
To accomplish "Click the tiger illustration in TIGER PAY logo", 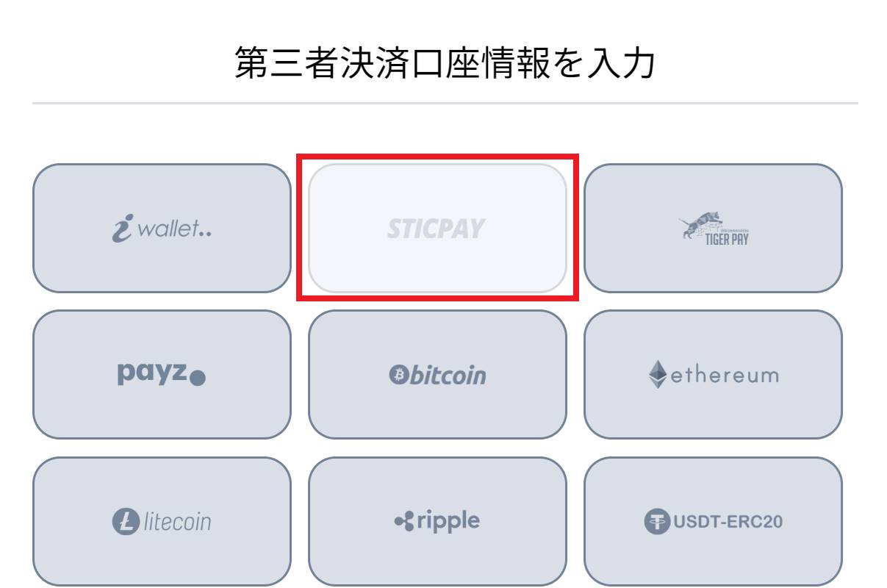I will pos(702,223).
